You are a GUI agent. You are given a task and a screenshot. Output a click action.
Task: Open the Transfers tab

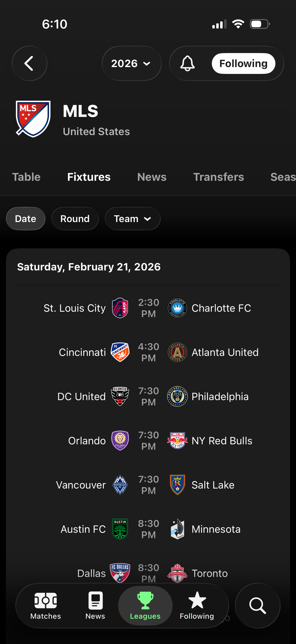coord(218,177)
